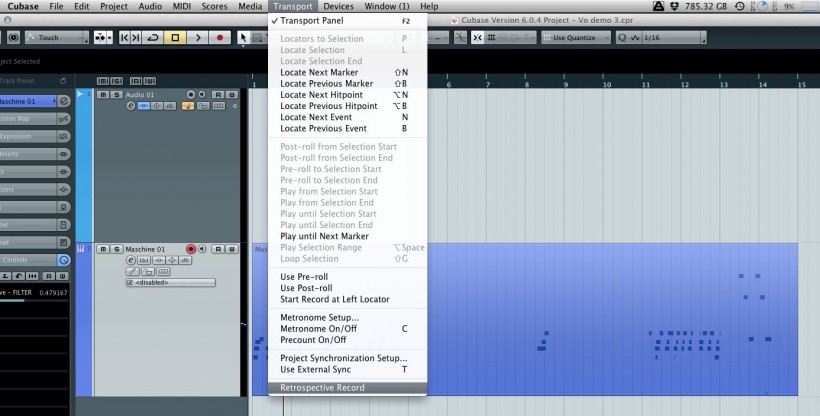Viewport: 820px width, 416px height.
Task: Toggle the Cycle loop button in the toolbar
Action: 153,38
